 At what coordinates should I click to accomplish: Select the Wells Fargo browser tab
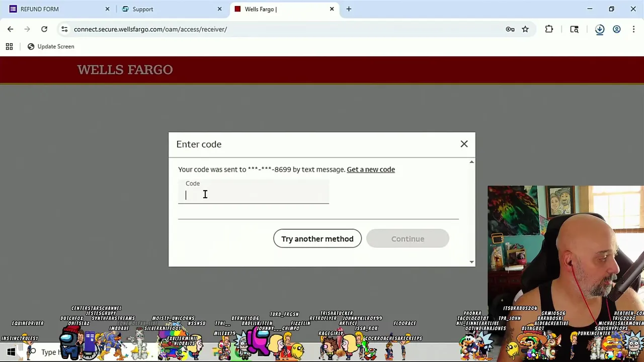point(284,9)
